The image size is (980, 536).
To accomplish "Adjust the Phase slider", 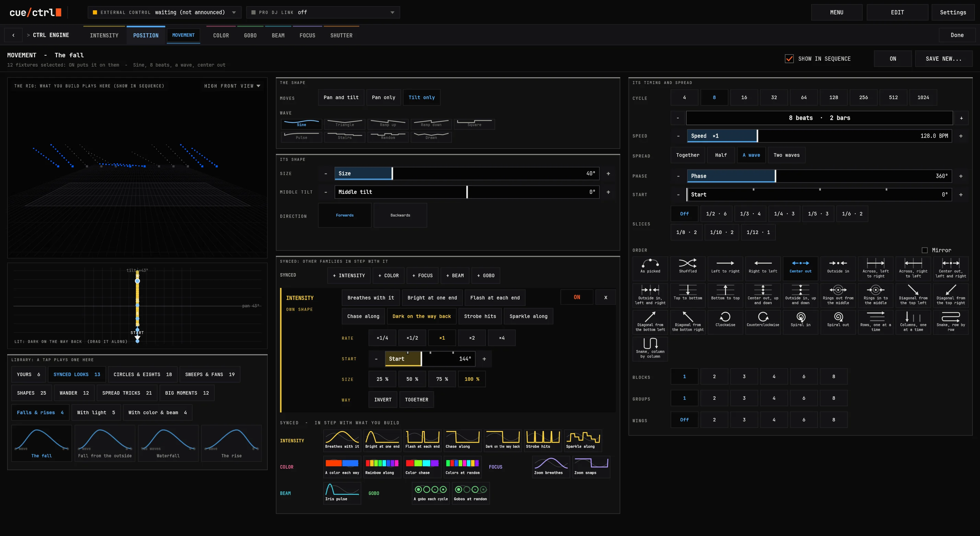I will click(819, 176).
